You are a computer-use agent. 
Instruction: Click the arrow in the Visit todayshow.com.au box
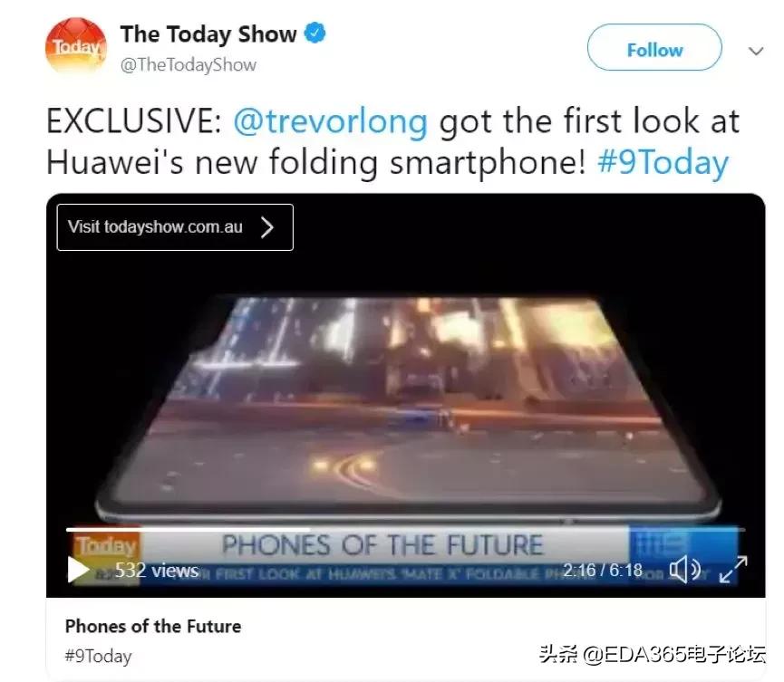click(267, 227)
